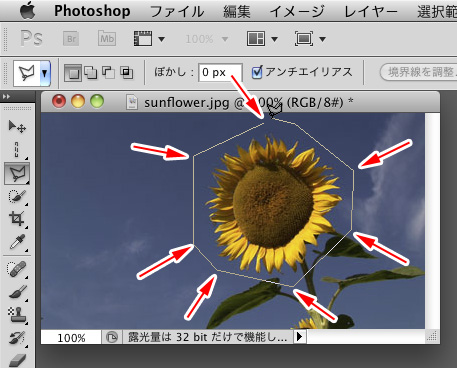This screenshot has height=368, width=457.
Task: Select the Polygonal Lasso tool in toolbox
Action: point(17,173)
